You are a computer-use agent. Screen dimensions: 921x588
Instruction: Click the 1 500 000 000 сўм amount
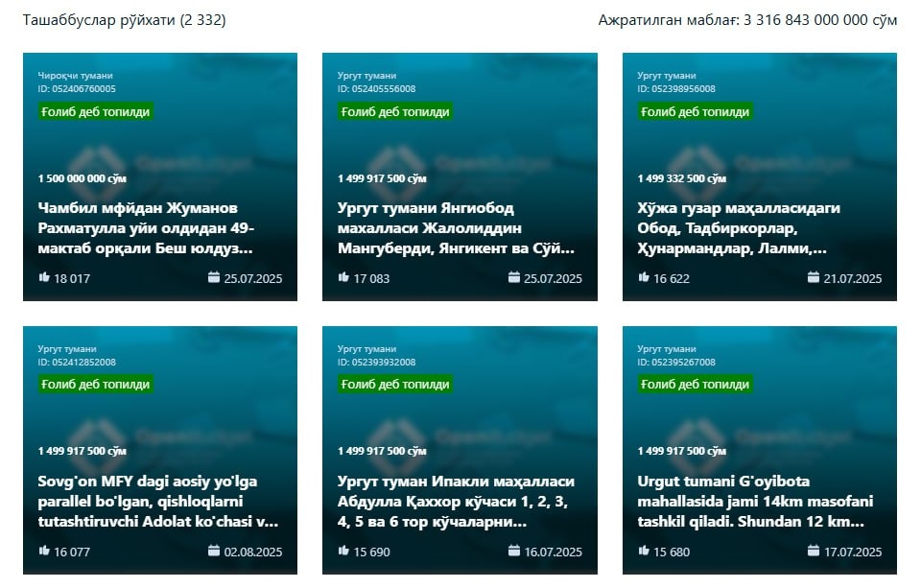pyautogui.click(x=83, y=178)
